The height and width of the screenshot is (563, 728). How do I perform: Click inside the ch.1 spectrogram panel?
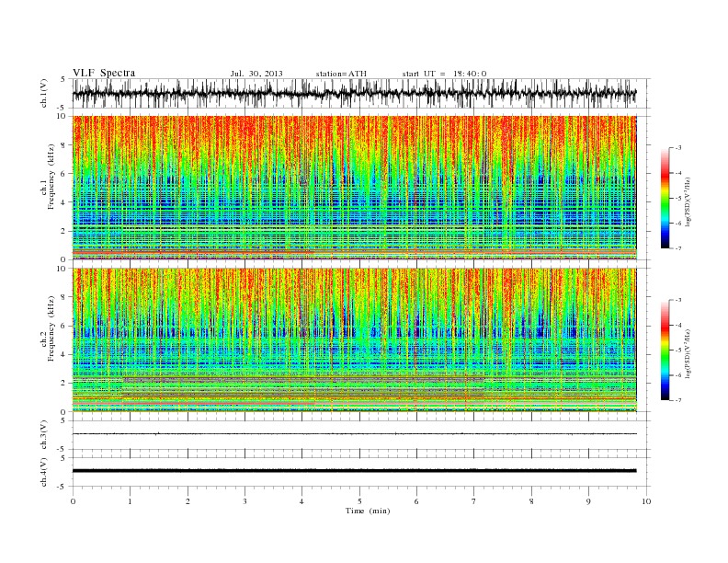click(x=354, y=188)
